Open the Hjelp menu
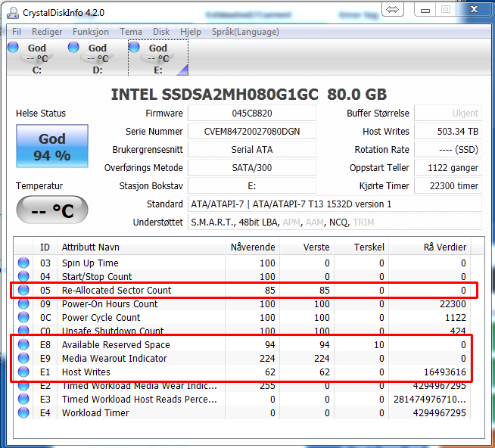495x448 pixels. tap(191, 32)
